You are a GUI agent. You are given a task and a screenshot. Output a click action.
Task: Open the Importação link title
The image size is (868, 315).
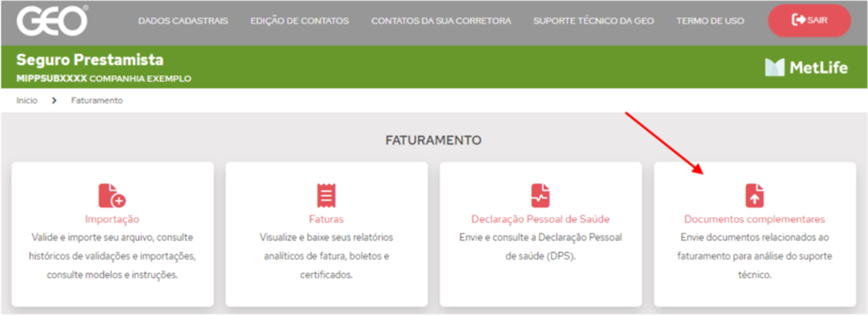coord(113,219)
